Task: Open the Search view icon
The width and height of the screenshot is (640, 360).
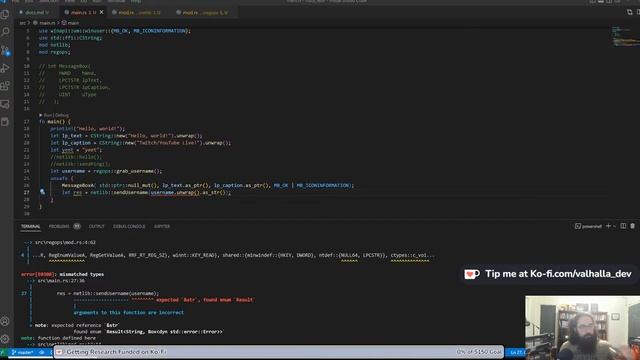Action: (5, 32)
